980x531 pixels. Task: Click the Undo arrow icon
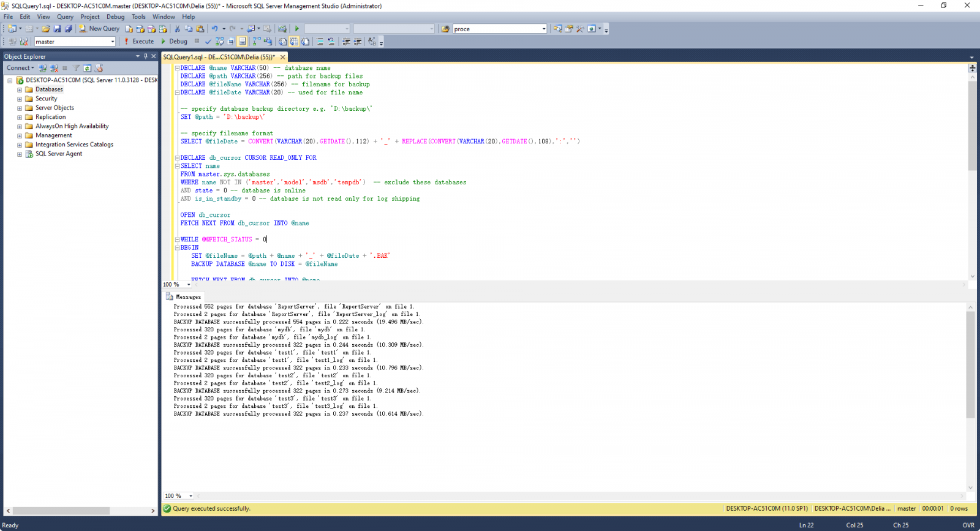(x=214, y=29)
